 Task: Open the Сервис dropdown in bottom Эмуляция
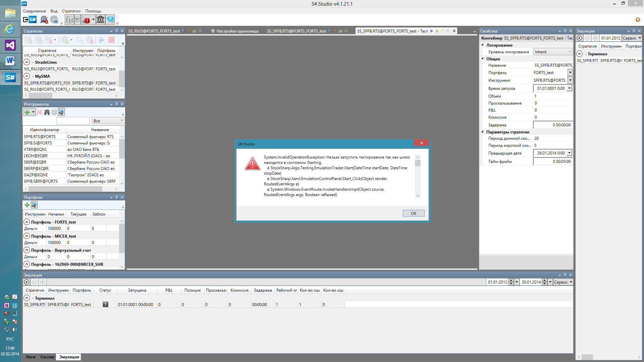pos(563,282)
